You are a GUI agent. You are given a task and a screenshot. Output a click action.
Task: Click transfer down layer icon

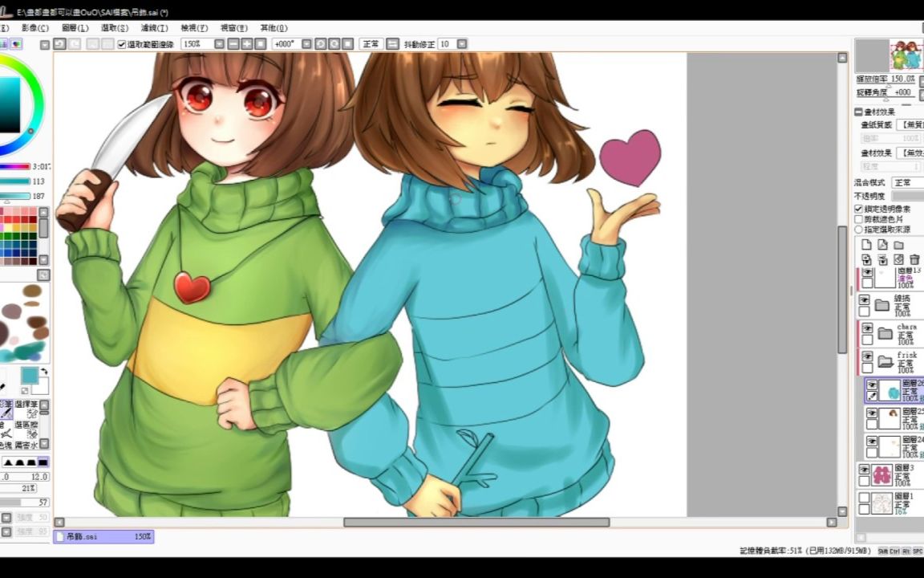coord(866,259)
